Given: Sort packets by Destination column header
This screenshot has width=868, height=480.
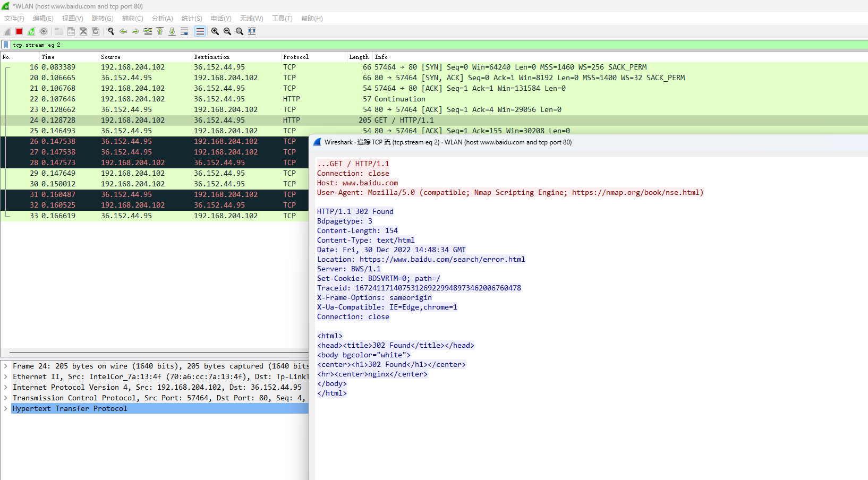Looking at the screenshot, I should click(236, 57).
